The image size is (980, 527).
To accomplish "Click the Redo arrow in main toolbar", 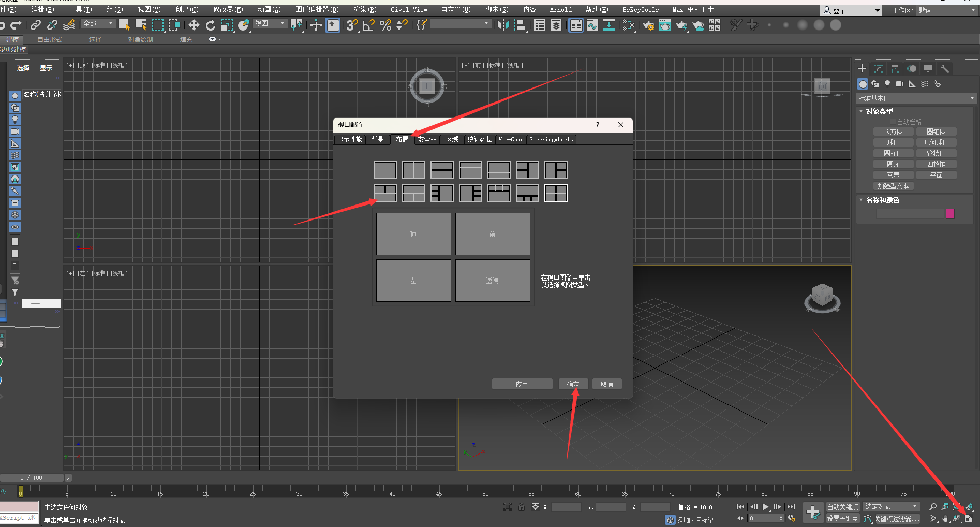I will pos(16,25).
